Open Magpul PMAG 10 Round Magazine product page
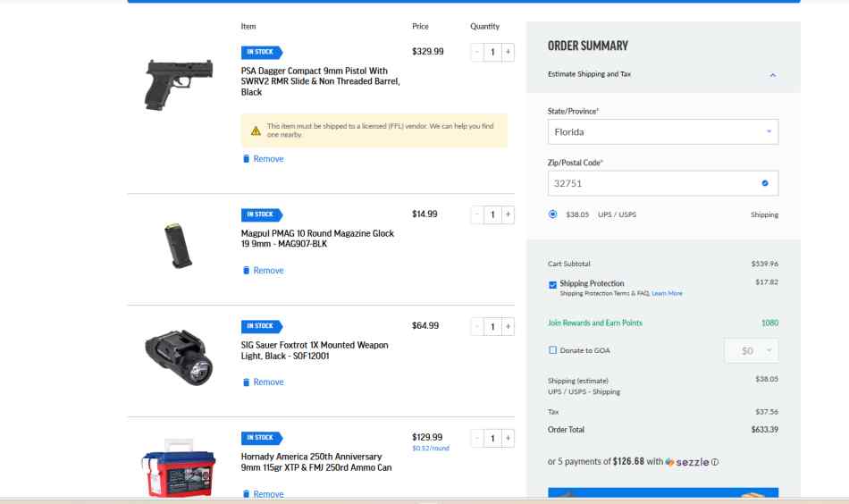 [317, 239]
